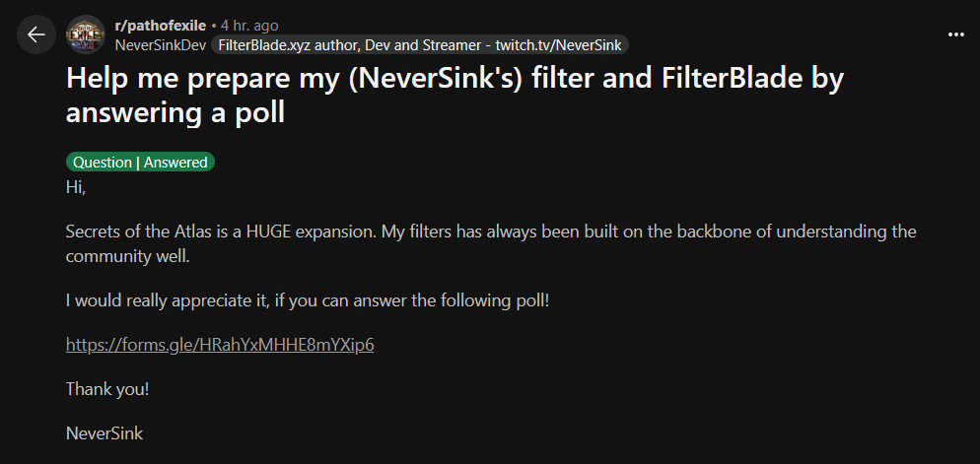Click 'answering a poll' in title

[175, 113]
